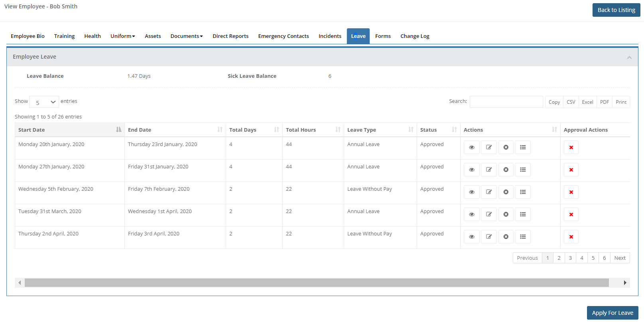Open the Forms tab
The height and width of the screenshot is (322, 644).
pyautogui.click(x=383, y=36)
